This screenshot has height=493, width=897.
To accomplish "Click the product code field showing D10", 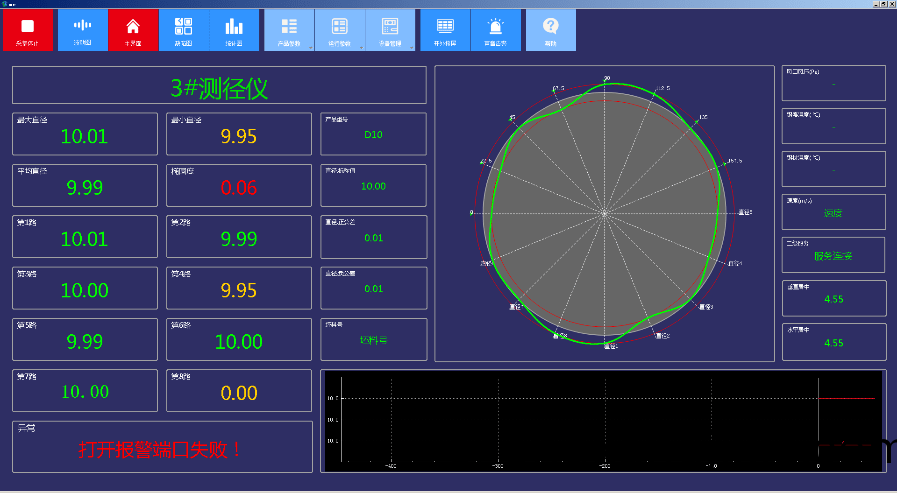I will pyautogui.click(x=373, y=134).
